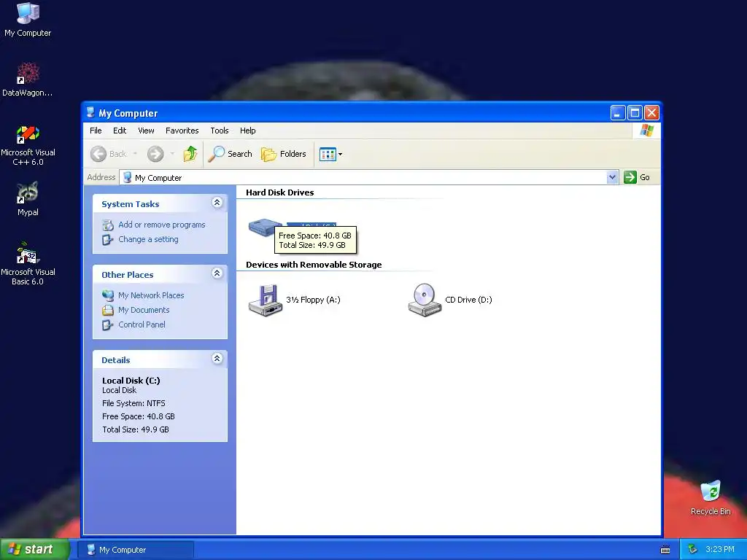Open the Forward button history dropdown arrow

pyautogui.click(x=172, y=154)
